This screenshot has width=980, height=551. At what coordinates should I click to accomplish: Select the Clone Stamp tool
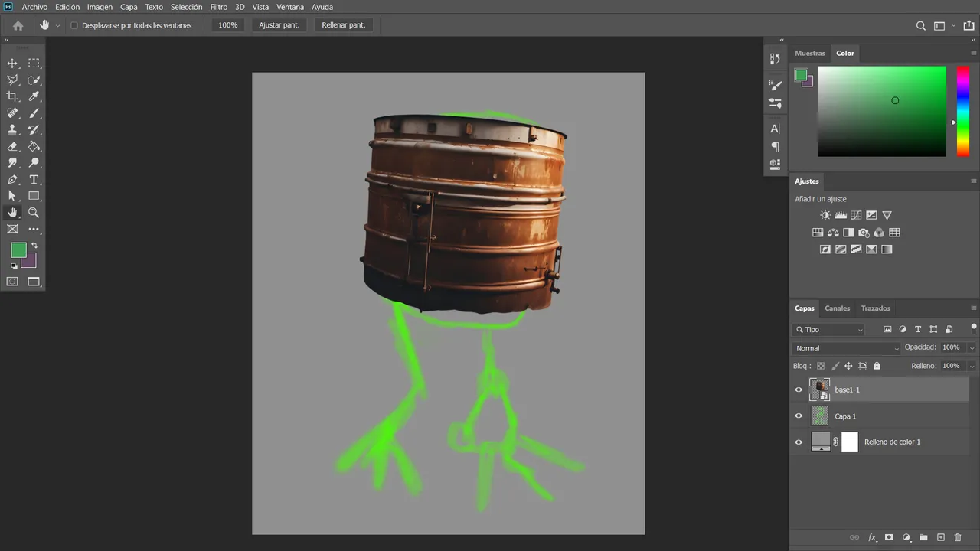point(12,130)
